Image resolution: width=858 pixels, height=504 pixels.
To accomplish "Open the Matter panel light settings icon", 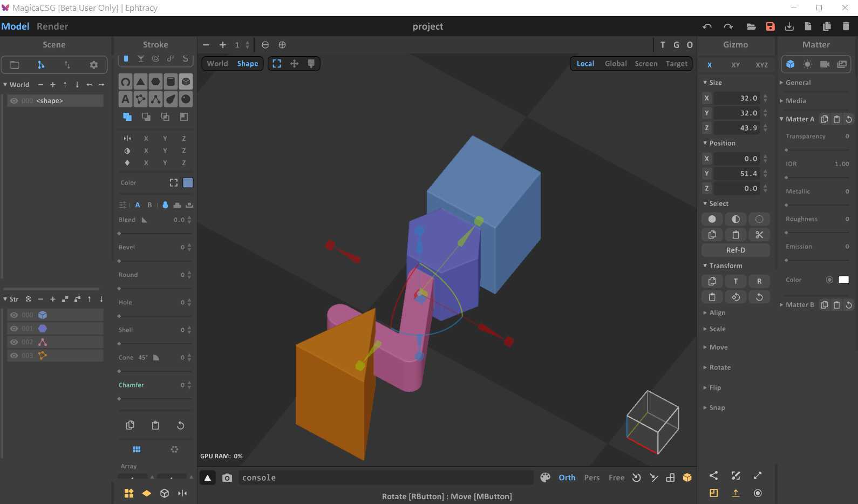I will pyautogui.click(x=807, y=64).
